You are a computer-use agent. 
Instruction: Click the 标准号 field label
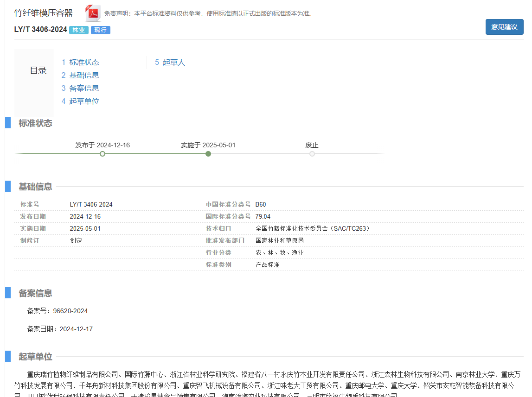point(30,204)
